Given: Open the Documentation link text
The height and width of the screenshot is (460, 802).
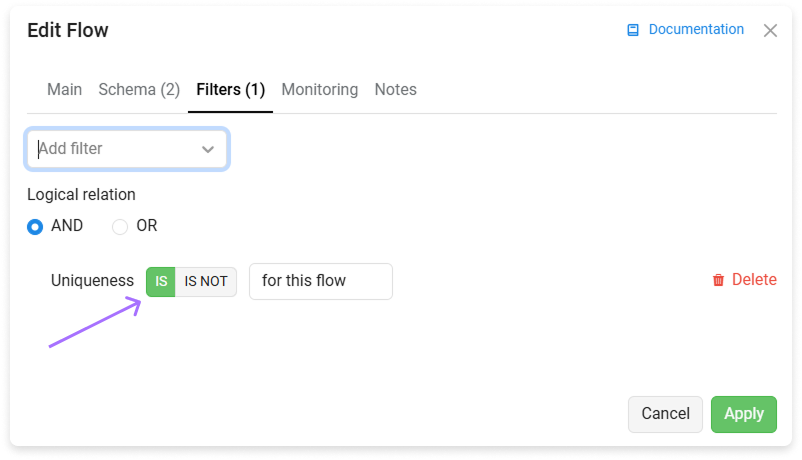Looking at the screenshot, I should tap(696, 30).
